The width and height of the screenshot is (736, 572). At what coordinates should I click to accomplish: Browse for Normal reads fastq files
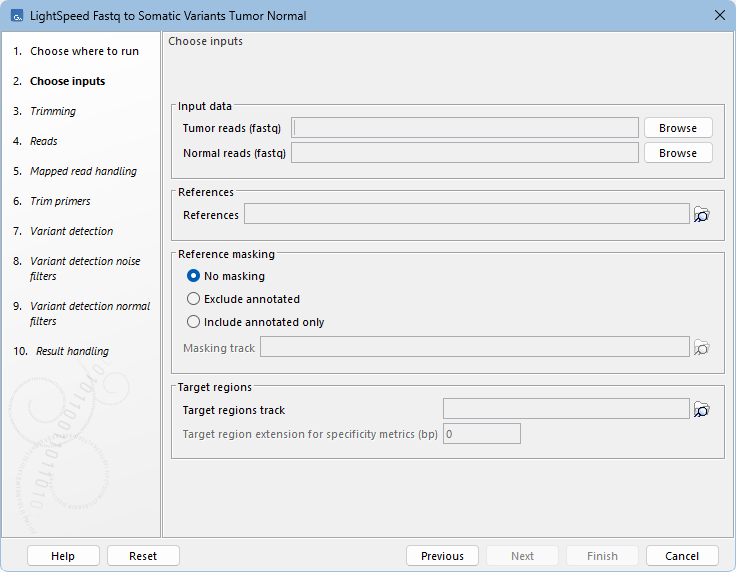click(x=678, y=153)
